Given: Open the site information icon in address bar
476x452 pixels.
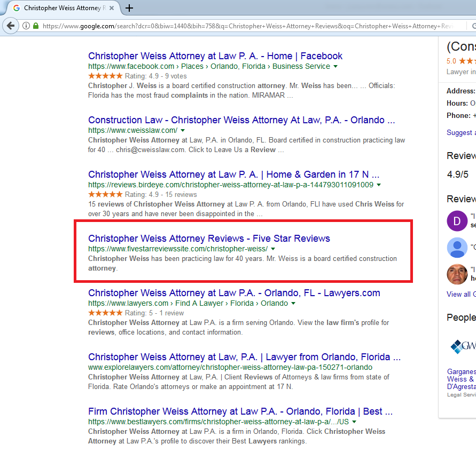Looking at the screenshot, I should tap(26, 26).
